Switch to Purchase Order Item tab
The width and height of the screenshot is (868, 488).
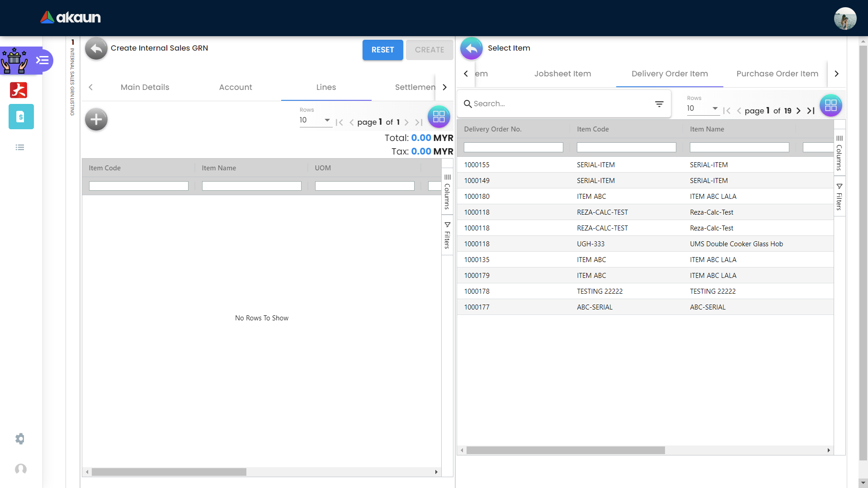(x=777, y=74)
